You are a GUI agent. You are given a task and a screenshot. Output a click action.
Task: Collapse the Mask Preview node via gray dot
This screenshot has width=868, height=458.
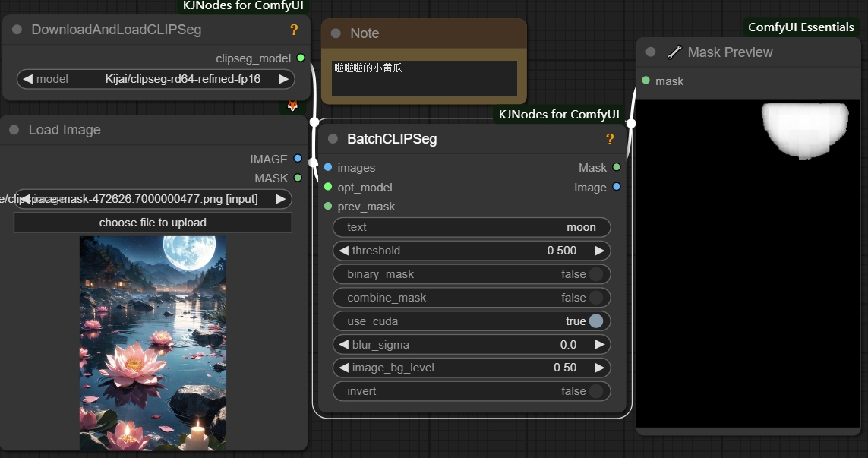pyautogui.click(x=651, y=52)
